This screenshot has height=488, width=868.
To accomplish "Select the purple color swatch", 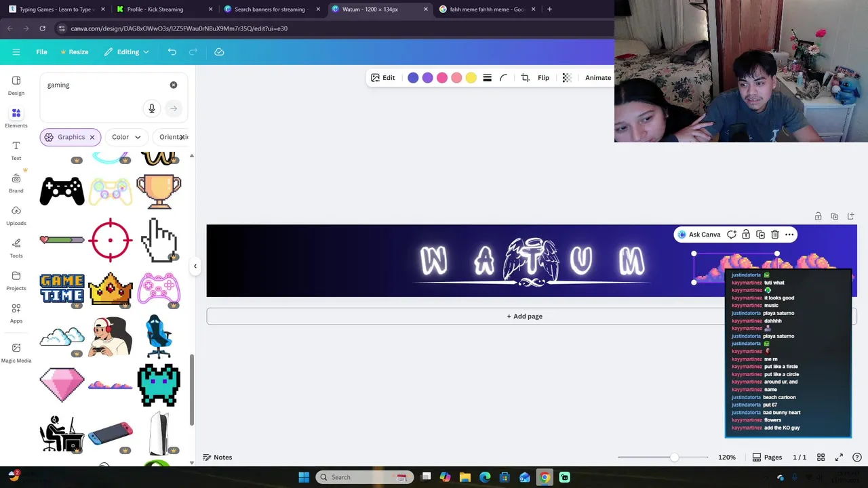I will [427, 78].
